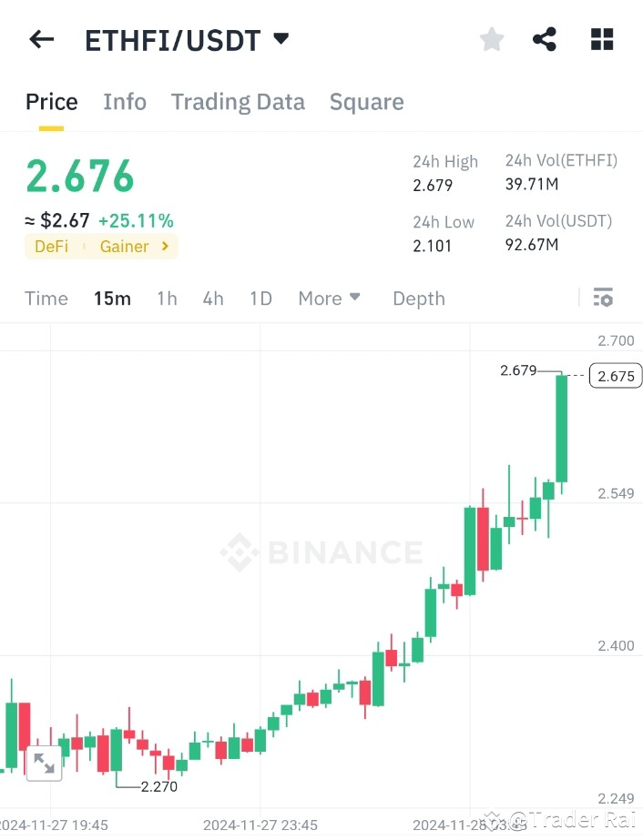The image size is (643, 840).
Task: Click the current price label 2.675
Action: click(x=615, y=375)
